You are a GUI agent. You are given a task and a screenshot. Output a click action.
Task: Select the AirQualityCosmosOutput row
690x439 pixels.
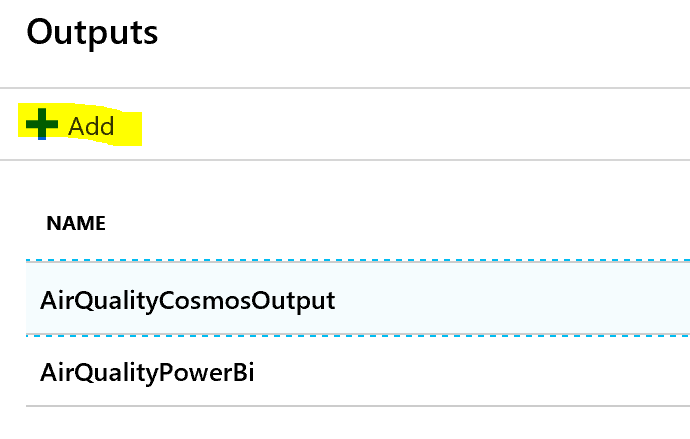pos(187,299)
